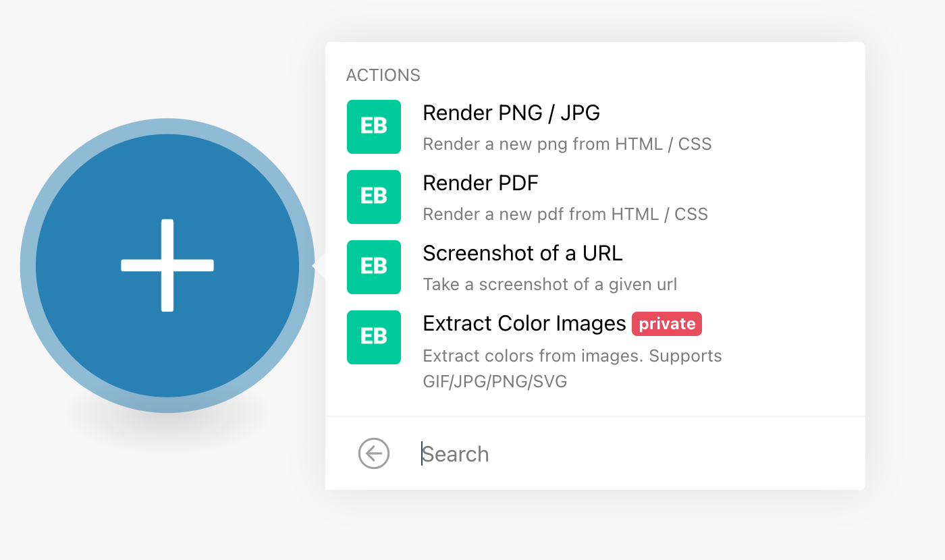Click the red private badge
Image resolution: width=945 pixels, height=560 pixels.
667,324
